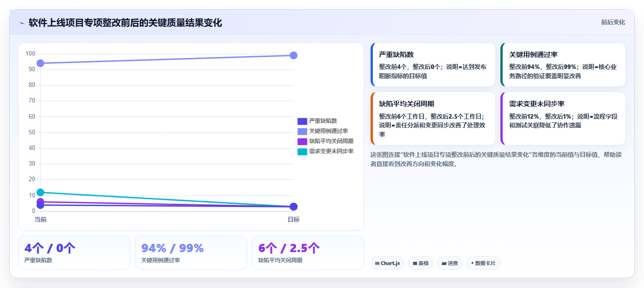Select the 关键用例通过率 info card title
Viewport: 644px width, 288px height.
coord(534,54)
